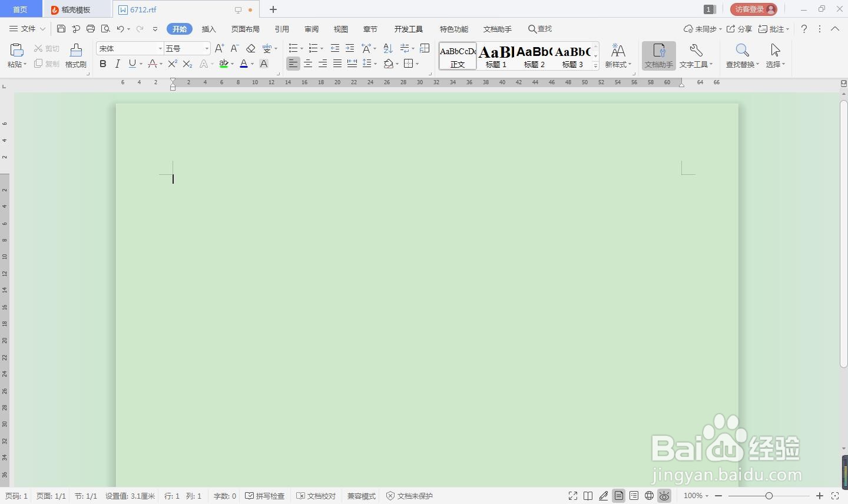The image size is (848, 504).
Task: Click the Undo arrow icon
Action: click(x=120, y=29)
